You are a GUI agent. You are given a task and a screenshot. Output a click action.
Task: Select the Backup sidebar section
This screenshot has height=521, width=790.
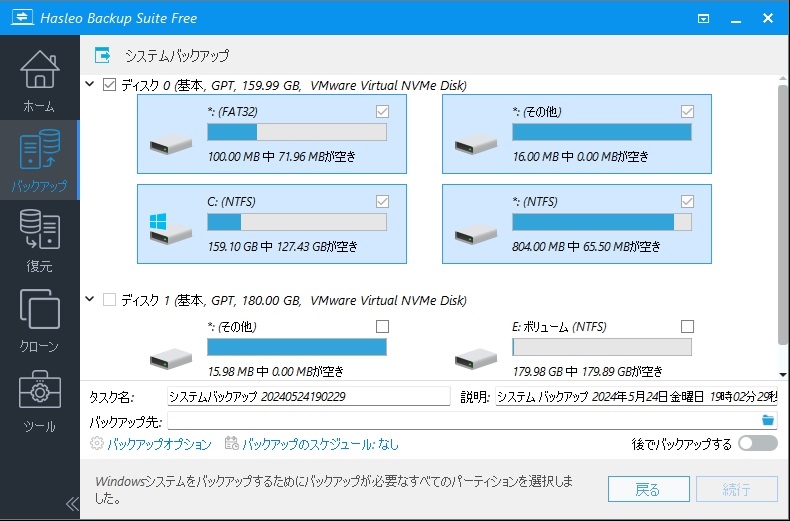click(x=39, y=160)
